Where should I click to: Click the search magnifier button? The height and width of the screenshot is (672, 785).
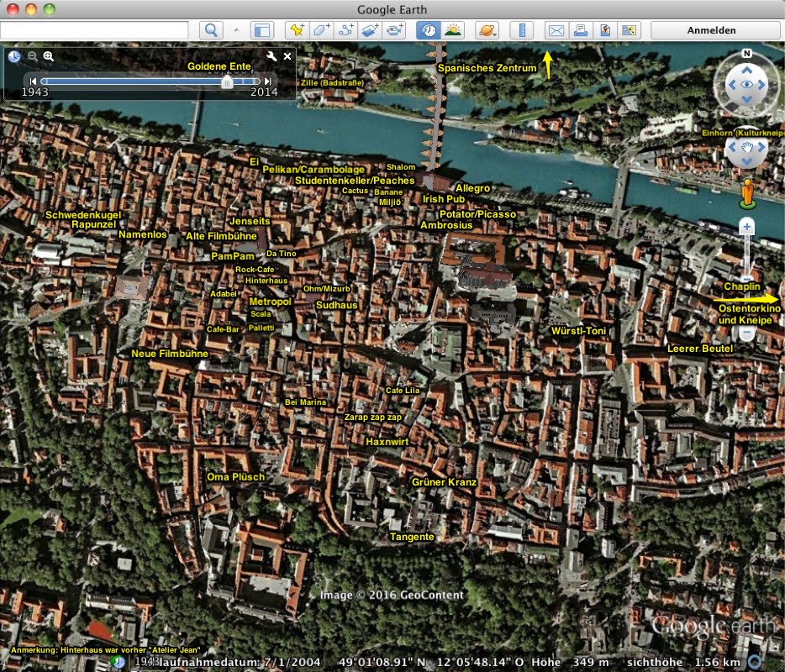tap(211, 30)
